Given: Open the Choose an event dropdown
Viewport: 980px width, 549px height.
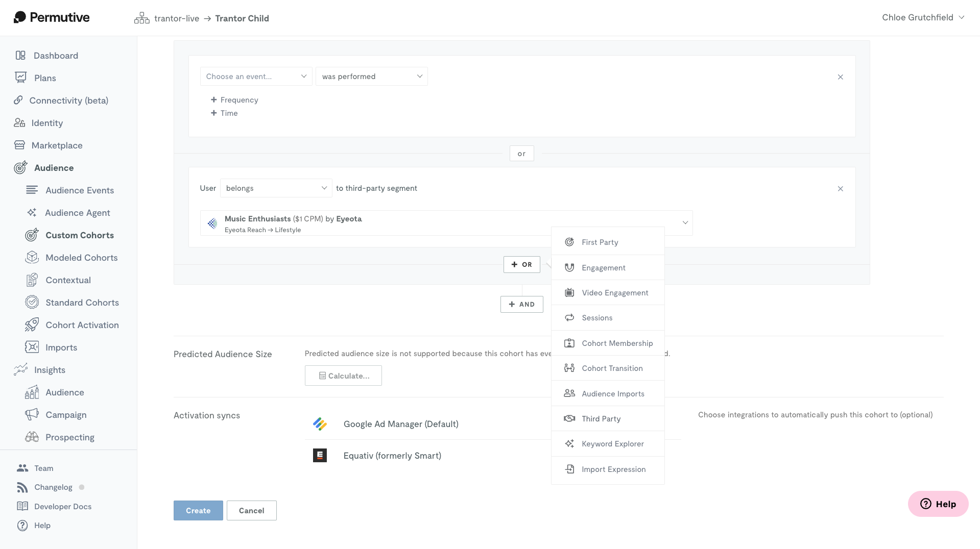Looking at the screenshot, I should 256,76.
